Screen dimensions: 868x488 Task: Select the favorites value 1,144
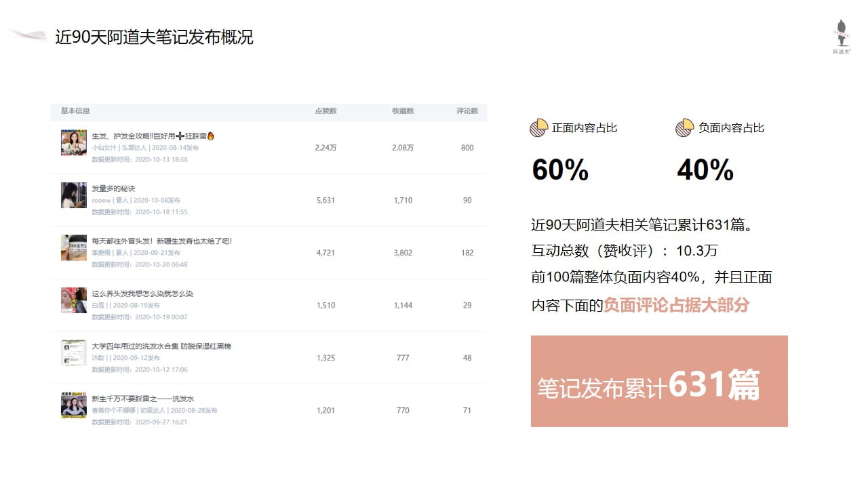point(403,305)
